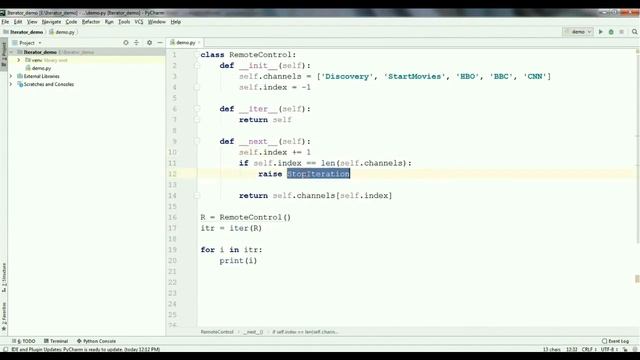Fold the __next__ method
Viewport: 640px width, 360px height.
point(196,141)
